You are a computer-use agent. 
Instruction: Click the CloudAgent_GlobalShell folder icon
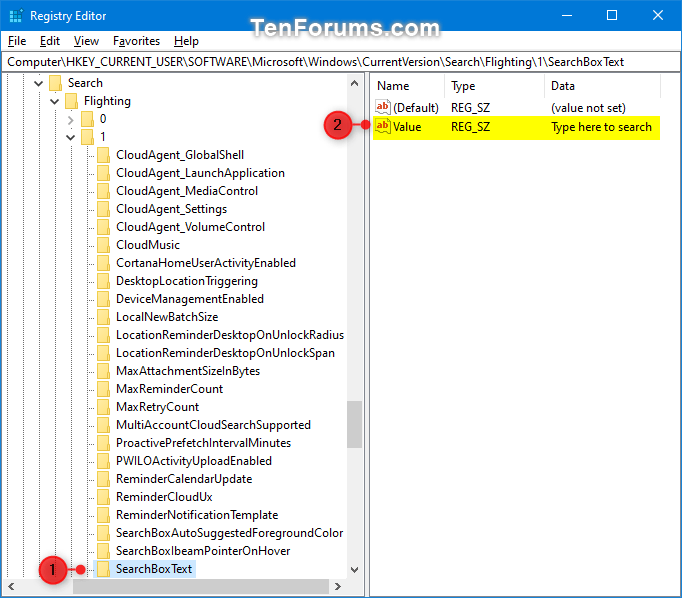click(x=104, y=155)
